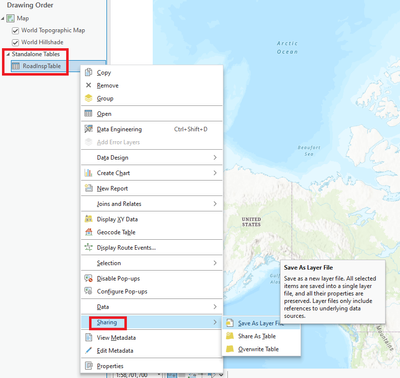The width and height of the screenshot is (400, 378).
Task: Expand the Data Design submenu arrow
Action: click(x=215, y=157)
